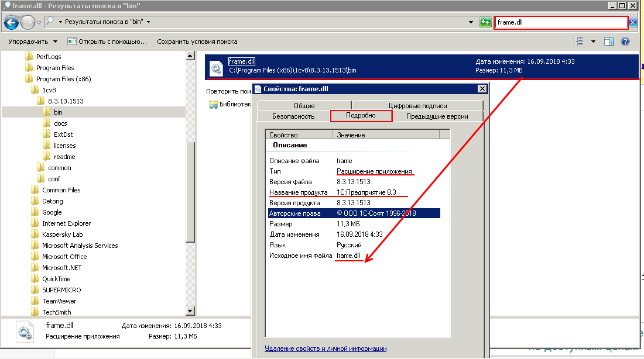Open the Библиотеки search location icon

click(214, 105)
